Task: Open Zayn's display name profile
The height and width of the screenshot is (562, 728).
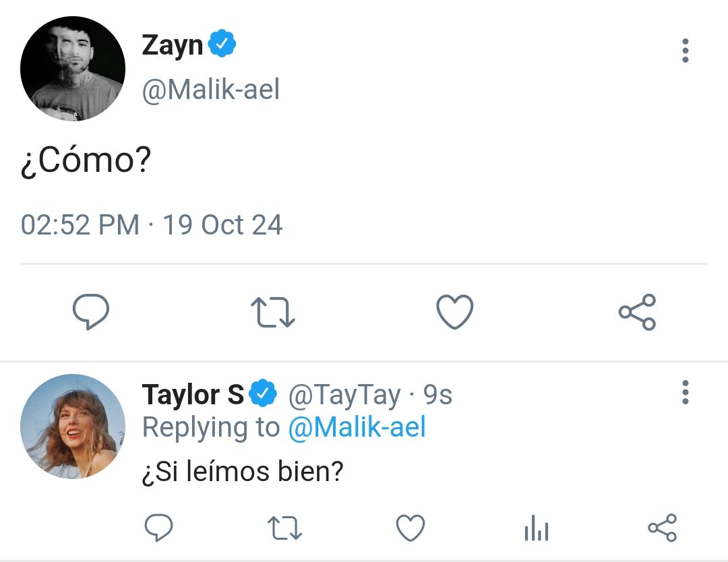Action: point(173,46)
